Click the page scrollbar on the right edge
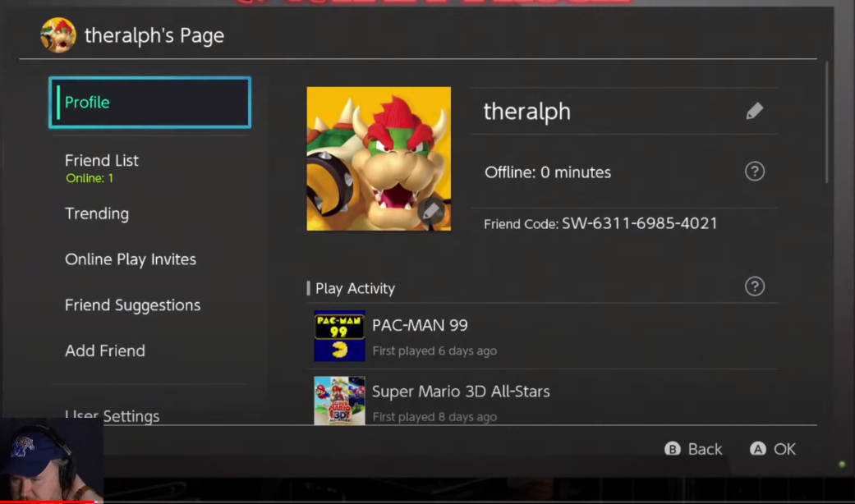Viewport: 855px width, 504px height. pos(826,122)
